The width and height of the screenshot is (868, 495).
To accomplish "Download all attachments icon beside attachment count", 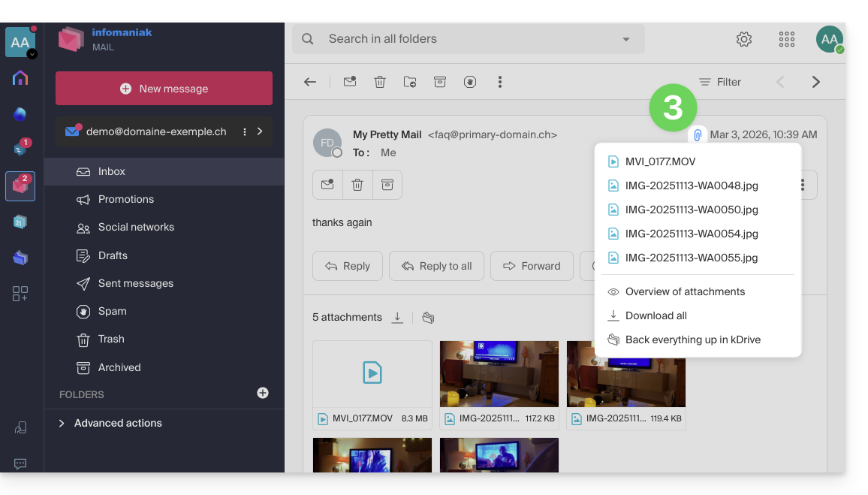I will pyautogui.click(x=398, y=317).
